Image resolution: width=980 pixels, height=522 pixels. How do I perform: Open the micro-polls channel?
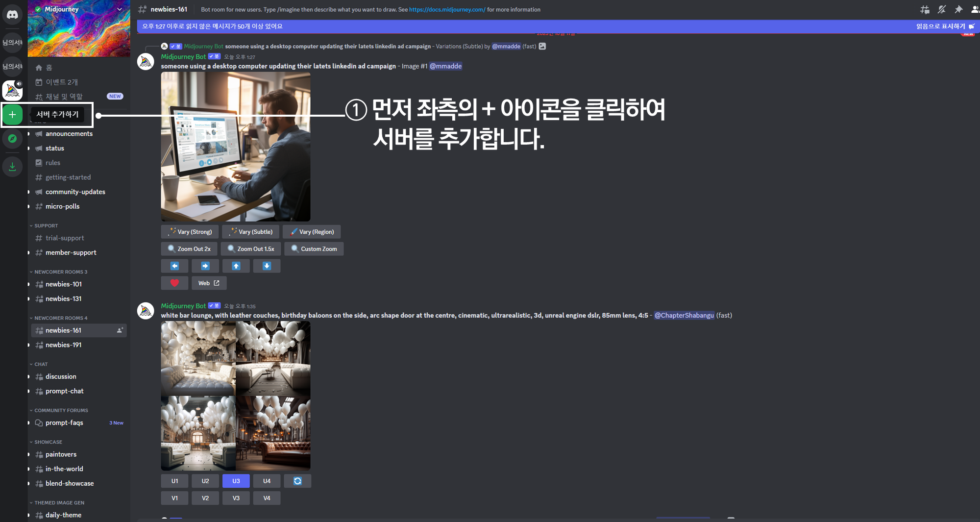[78, 206]
